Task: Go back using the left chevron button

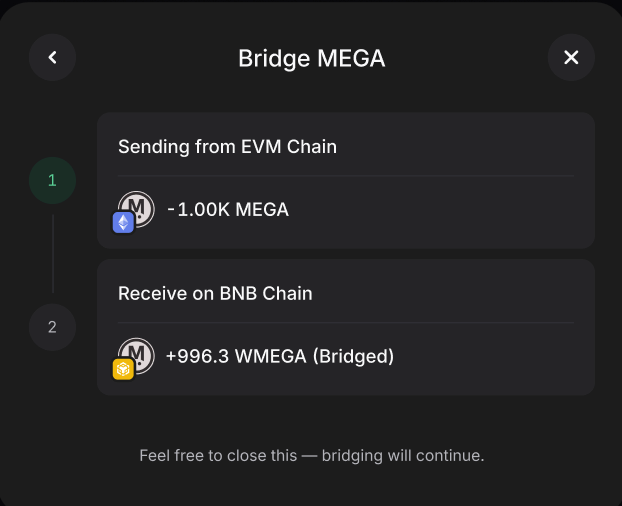Action: click(x=52, y=57)
